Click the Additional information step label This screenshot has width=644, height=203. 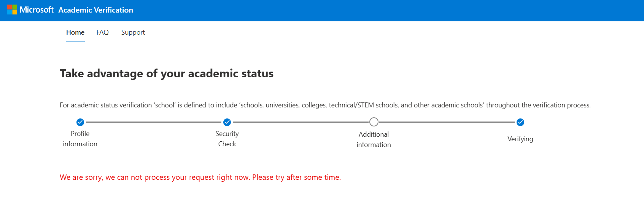(374, 139)
